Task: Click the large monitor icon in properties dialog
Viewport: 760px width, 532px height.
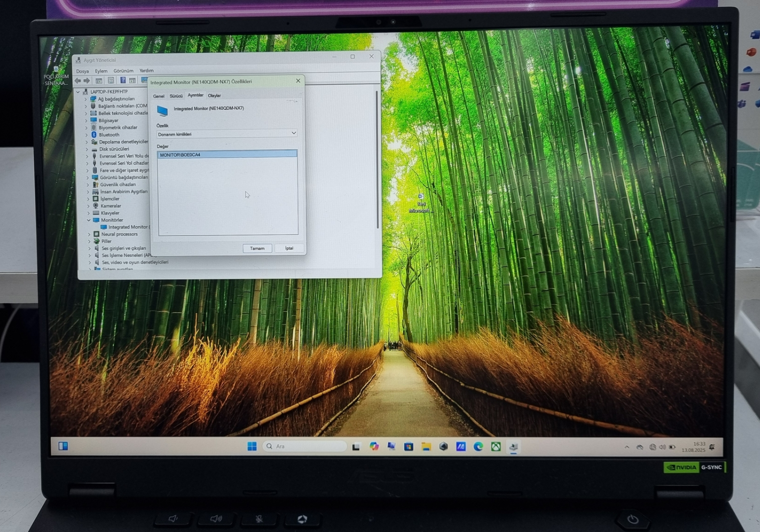Action: [x=162, y=110]
